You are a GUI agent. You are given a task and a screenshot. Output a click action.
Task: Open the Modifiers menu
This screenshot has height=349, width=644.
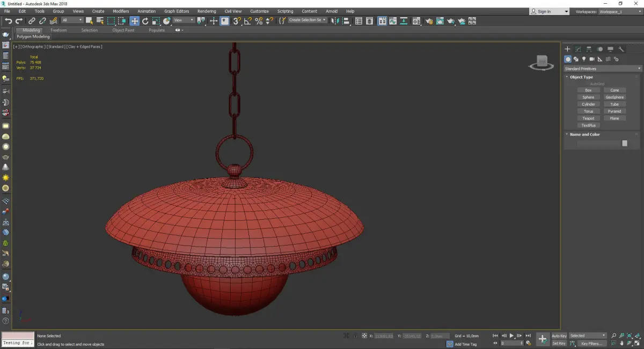point(121,11)
